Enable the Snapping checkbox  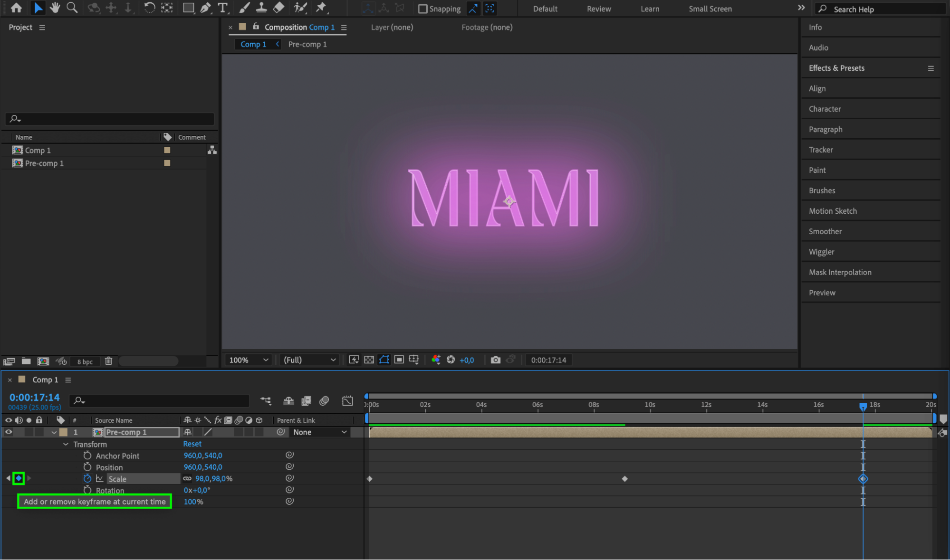[422, 9]
